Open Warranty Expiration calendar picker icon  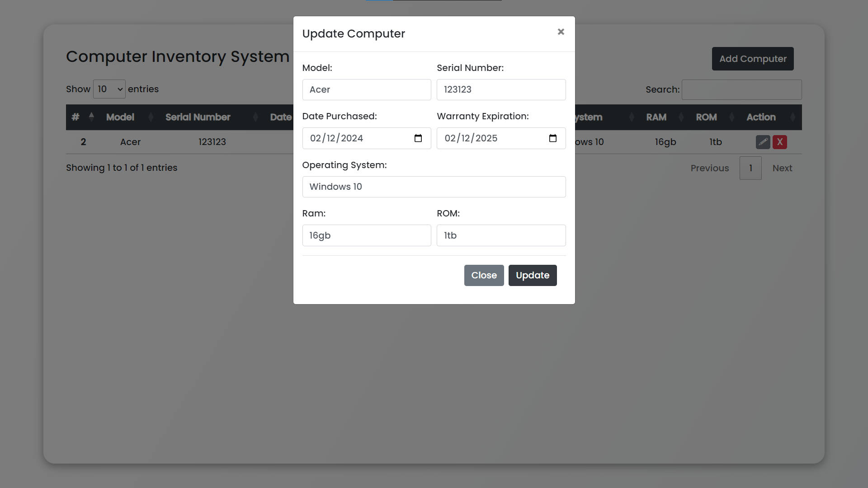552,138
